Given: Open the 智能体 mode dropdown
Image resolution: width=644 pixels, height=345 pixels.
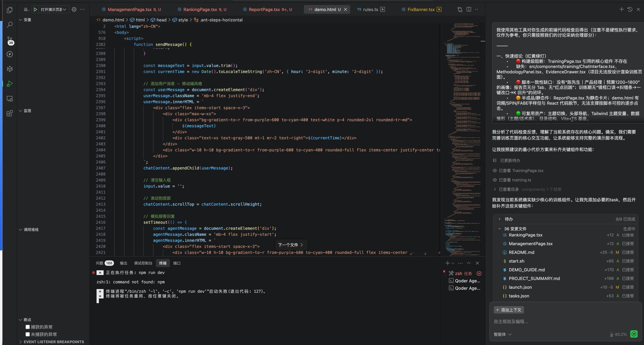Looking at the screenshot, I should pos(503,334).
